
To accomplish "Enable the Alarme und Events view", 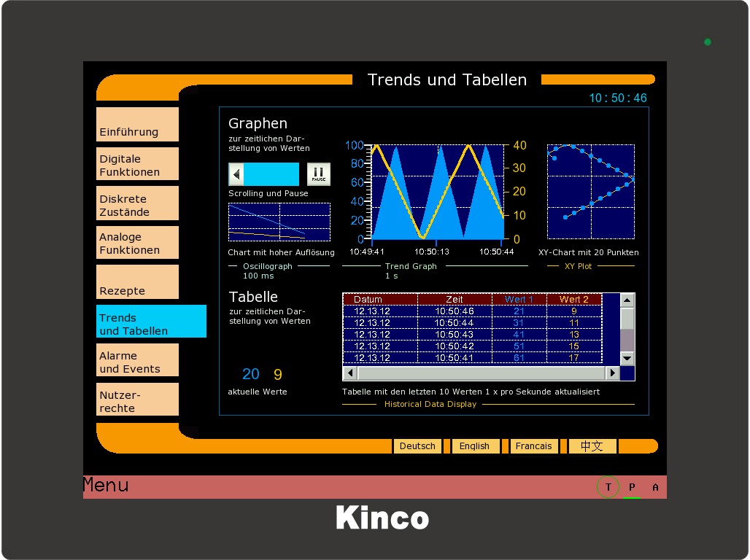I will (x=137, y=360).
